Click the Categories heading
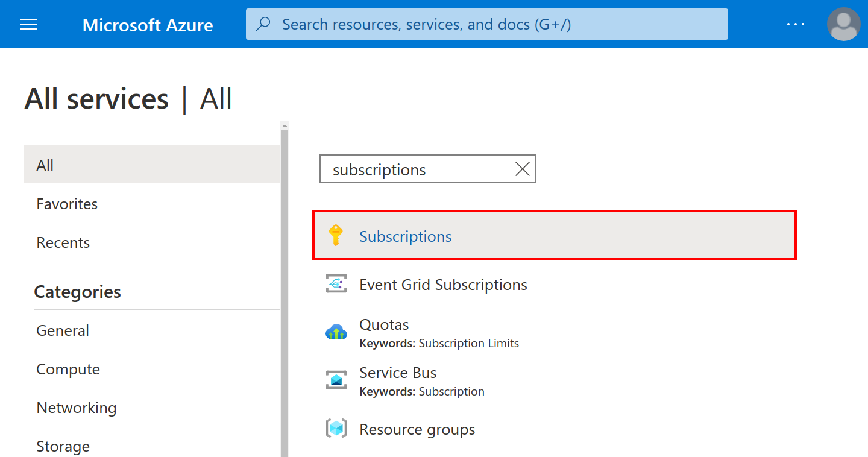868x457 pixels. (x=77, y=292)
